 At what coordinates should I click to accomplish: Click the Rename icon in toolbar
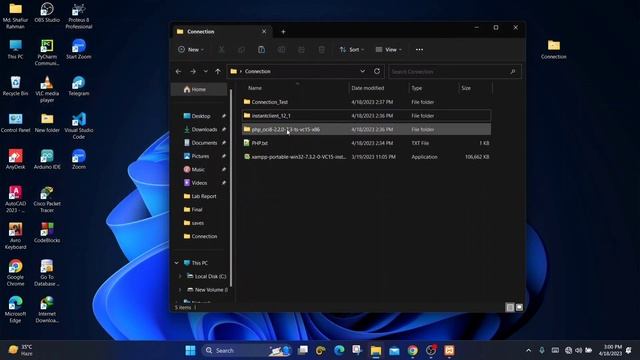pyautogui.click(x=281, y=50)
